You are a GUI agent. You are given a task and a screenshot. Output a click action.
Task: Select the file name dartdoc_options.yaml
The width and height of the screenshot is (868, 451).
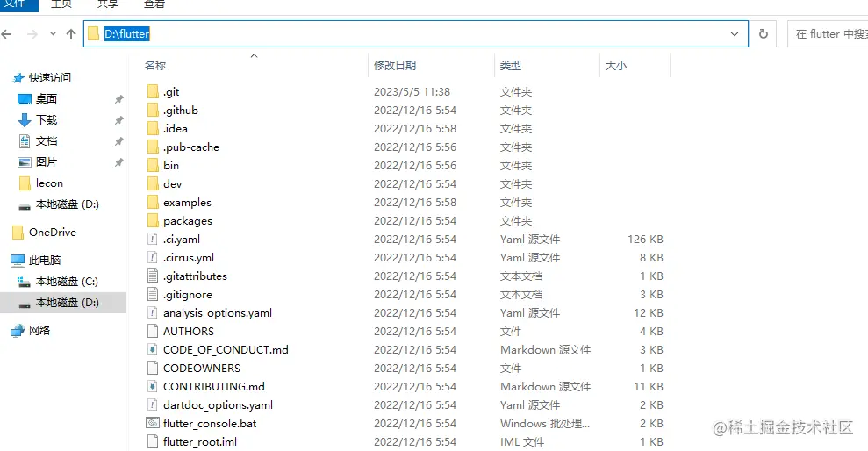pos(219,405)
